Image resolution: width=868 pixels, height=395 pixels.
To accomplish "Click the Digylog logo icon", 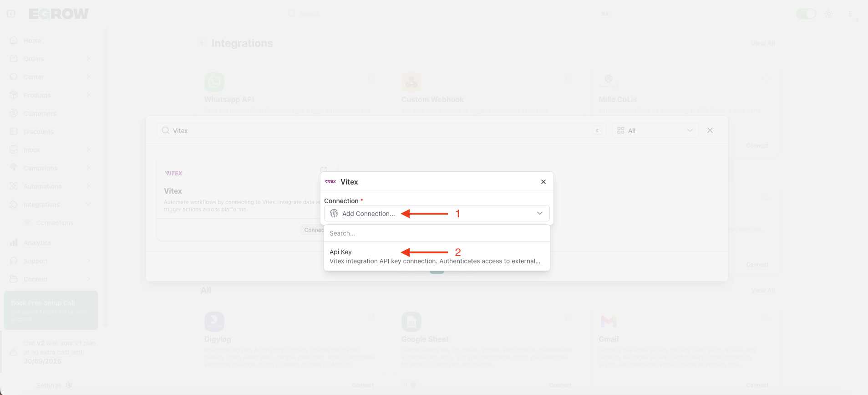I will [214, 322].
